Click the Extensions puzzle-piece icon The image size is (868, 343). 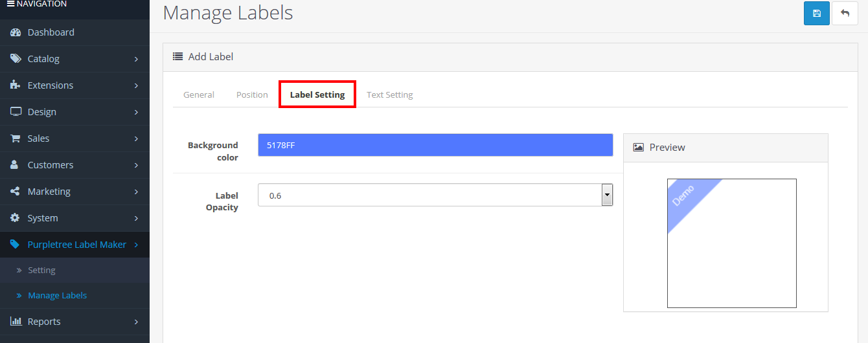point(16,85)
